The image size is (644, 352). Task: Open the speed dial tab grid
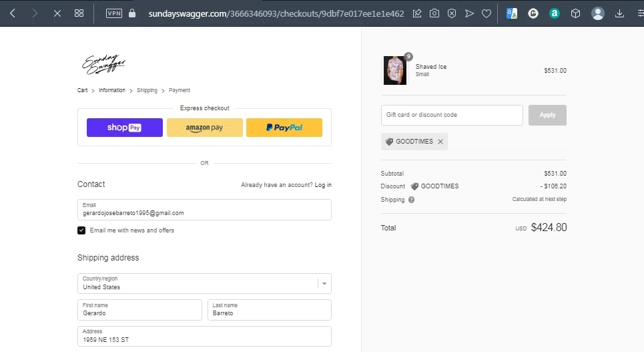(x=79, y=13)
